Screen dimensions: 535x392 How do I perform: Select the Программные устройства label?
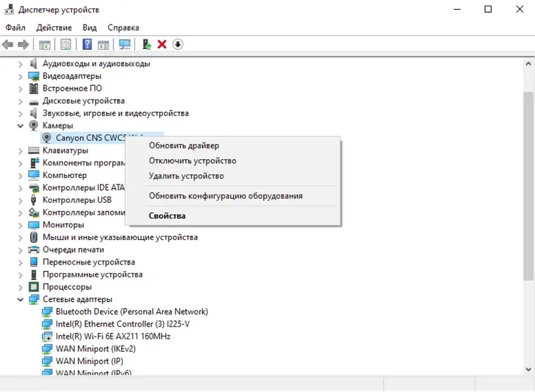(92, 274)
